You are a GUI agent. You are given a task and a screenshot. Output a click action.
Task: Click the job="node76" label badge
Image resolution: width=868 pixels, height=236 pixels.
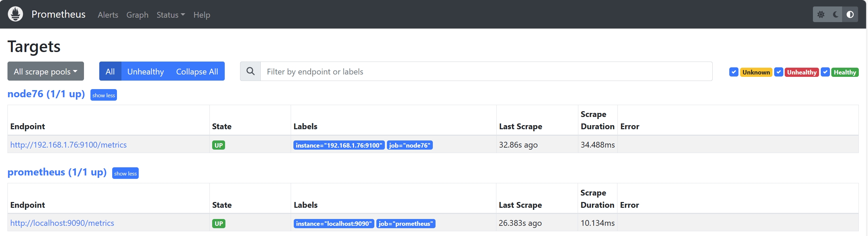[x=410, y=145]
